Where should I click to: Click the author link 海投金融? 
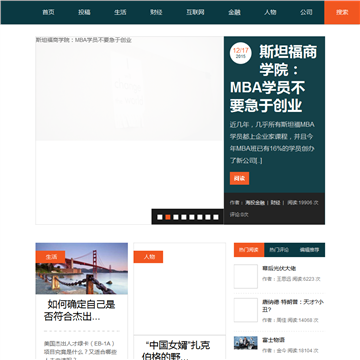coord(255,203)
